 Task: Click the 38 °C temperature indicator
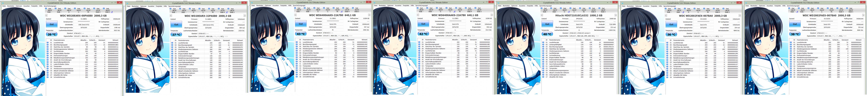click(795, 34)
